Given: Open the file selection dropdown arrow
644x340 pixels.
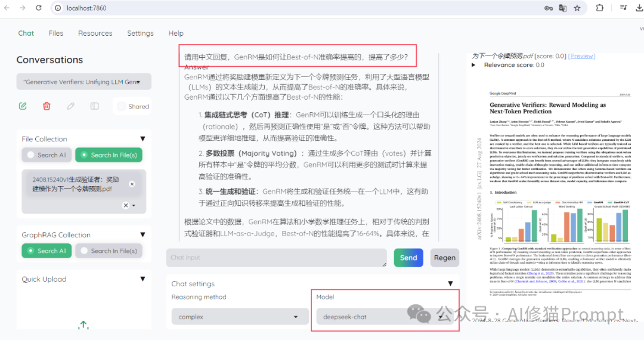Looking at the screenshot, I should click(134, 205).
